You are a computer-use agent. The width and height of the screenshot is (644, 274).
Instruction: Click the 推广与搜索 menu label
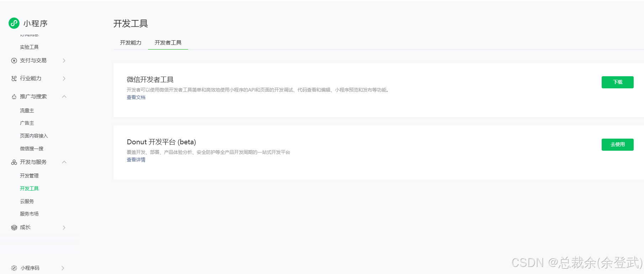pos(33,97)
